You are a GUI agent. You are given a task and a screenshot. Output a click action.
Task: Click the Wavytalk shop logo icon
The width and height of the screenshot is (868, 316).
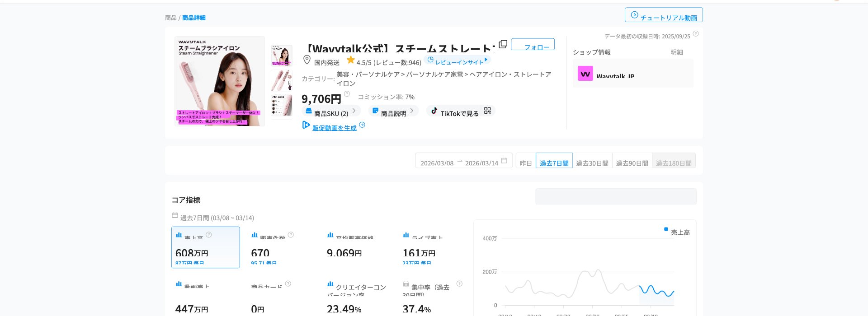585,74
